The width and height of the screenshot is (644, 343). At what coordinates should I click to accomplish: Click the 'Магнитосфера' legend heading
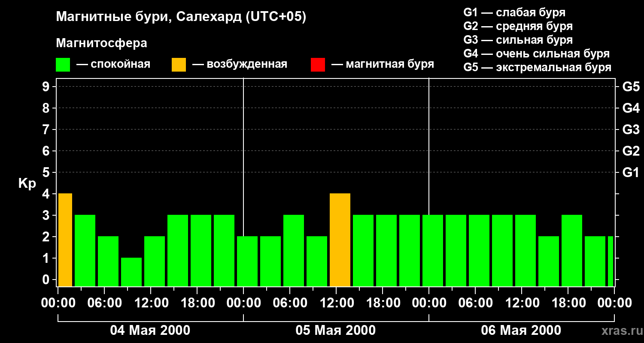(x=101, y=43)
